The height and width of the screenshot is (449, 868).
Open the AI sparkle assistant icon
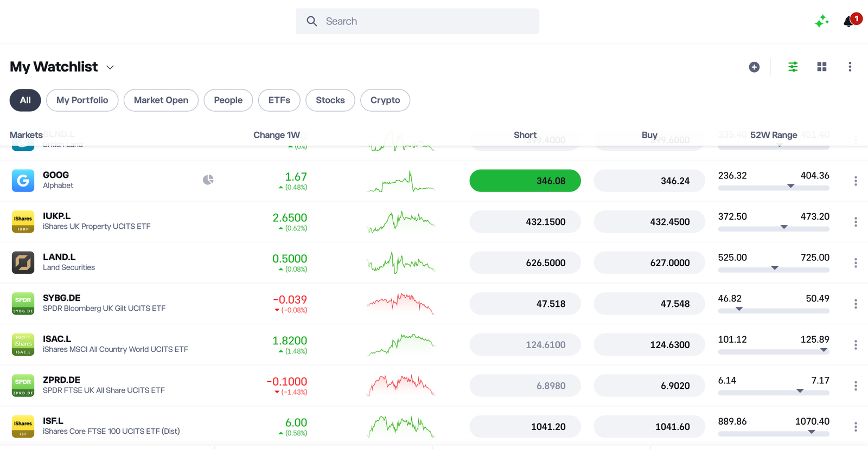pyautogui.click(x=822, y=21)
